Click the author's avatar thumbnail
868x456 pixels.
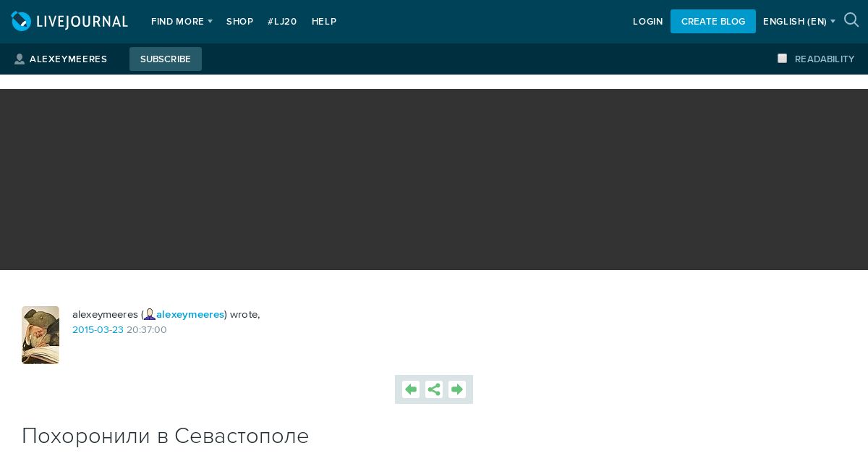tap(41, 335)
